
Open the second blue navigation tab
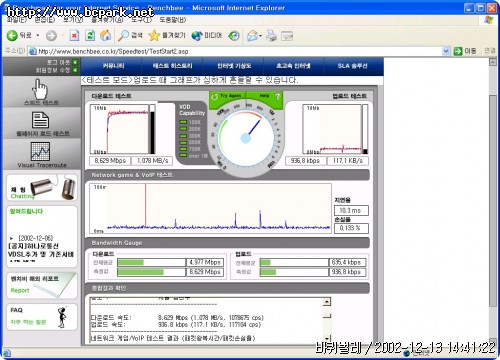[172, 66]
